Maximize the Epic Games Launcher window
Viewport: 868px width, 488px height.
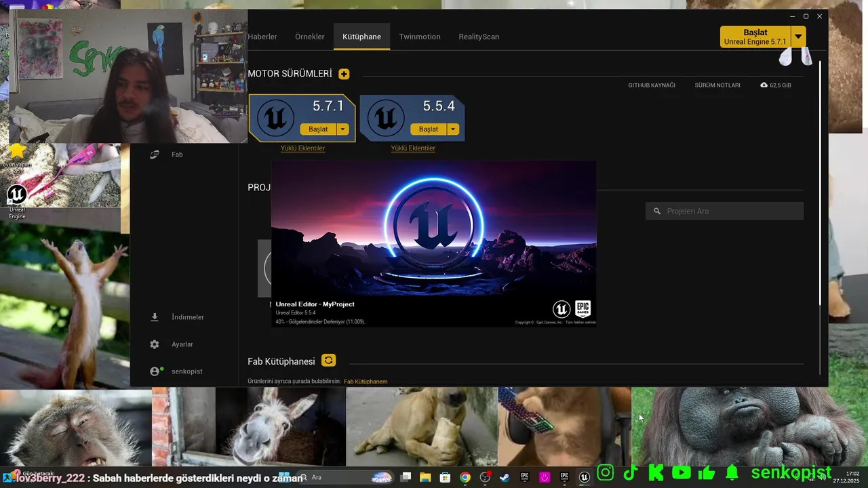[806, 16]
